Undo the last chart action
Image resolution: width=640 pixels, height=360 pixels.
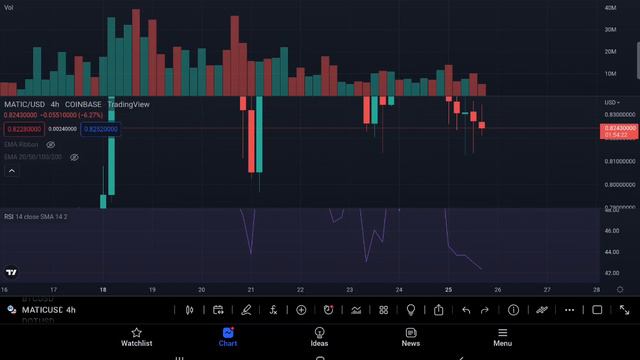coord(466,311)
